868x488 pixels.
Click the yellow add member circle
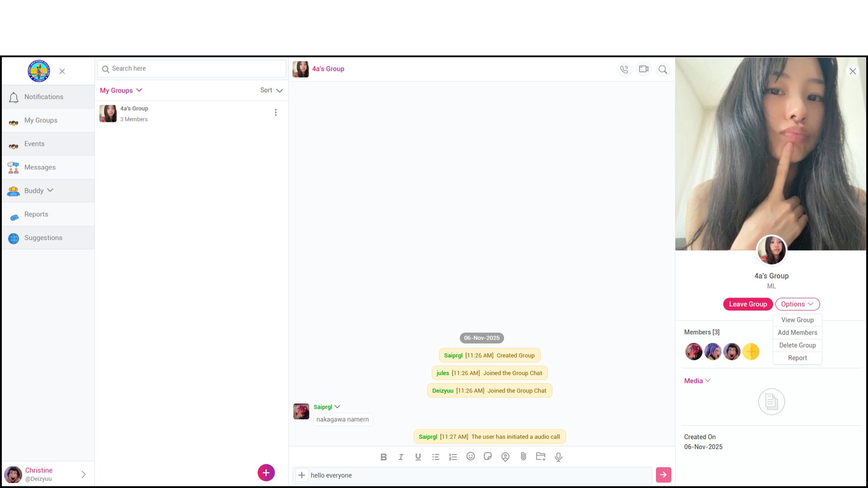(x=750, y=352)
